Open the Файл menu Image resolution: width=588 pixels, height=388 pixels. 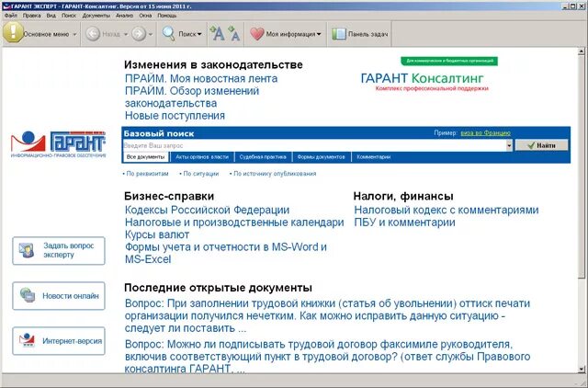(x=11, y=16)
